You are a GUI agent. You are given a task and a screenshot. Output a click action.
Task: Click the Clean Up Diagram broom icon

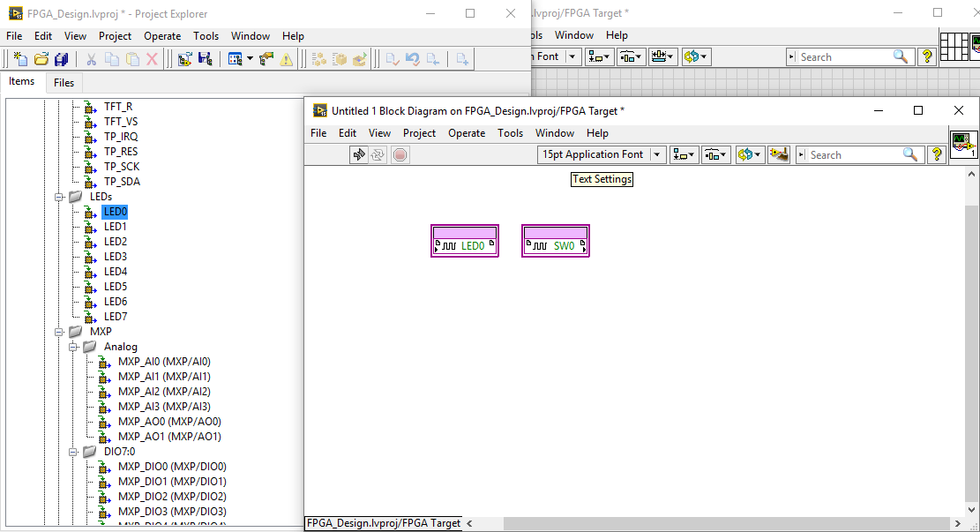[779, 154]
